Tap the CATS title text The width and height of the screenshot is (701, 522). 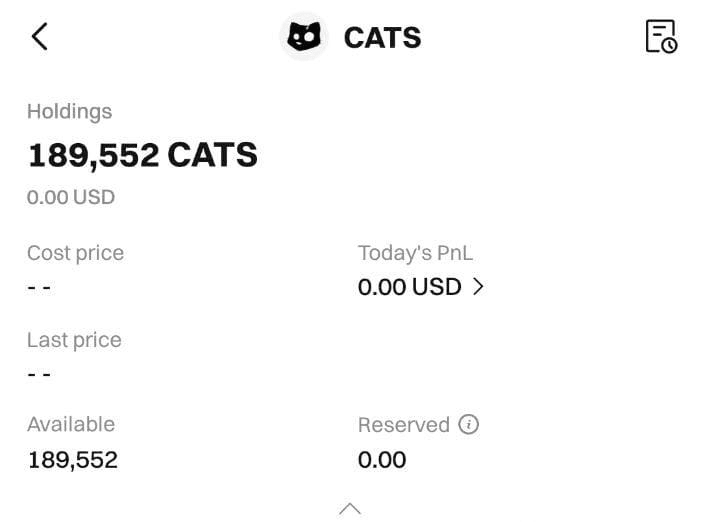coord(382,38)
